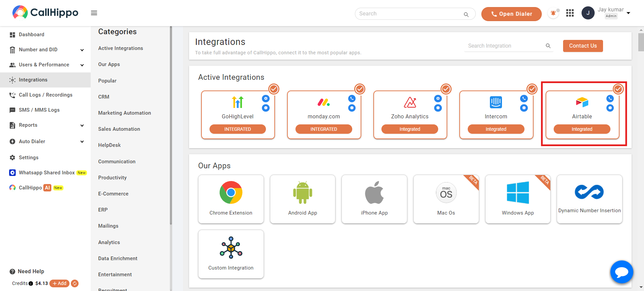
Task: Focus the top Search field
Action: click(415, 14)
